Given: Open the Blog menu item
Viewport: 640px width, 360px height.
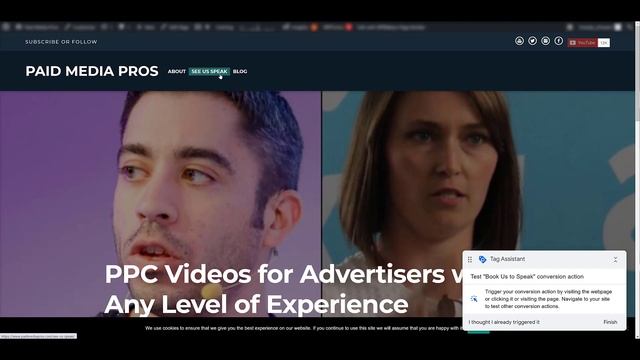Looking at the screenshot, I should [x=240, y=71].
